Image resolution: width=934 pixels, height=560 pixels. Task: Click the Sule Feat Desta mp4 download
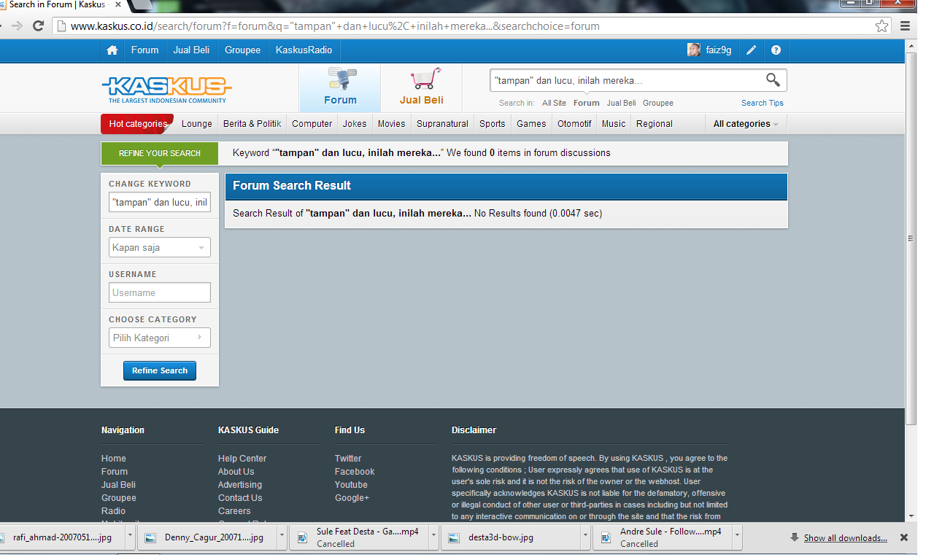(x=359, y=537)
